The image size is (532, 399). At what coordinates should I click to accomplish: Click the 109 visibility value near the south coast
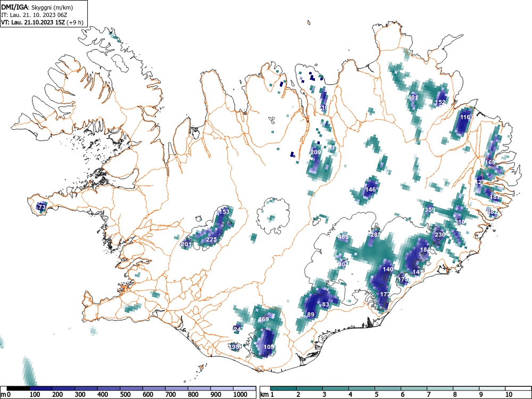coord(269,347)
